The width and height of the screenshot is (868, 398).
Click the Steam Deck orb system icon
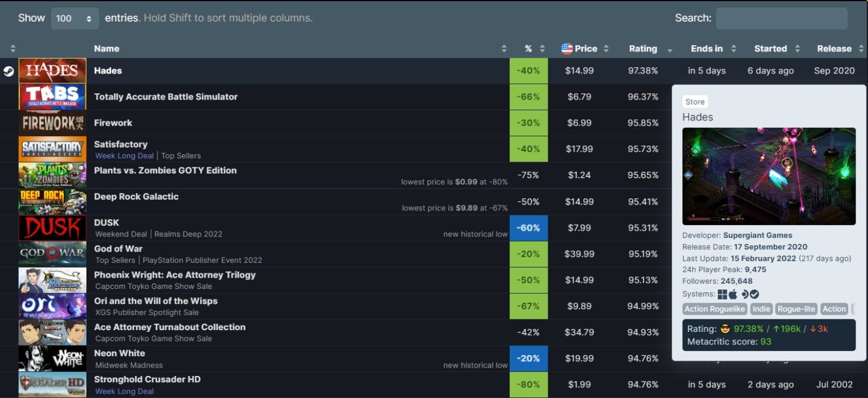click(744, 294)
